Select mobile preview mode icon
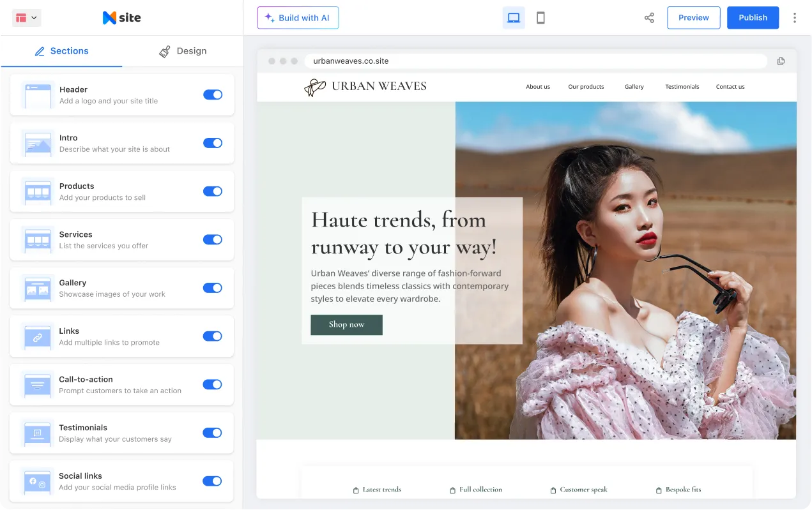The width and height of the screenshot is (812, 510). click(540, 18)
